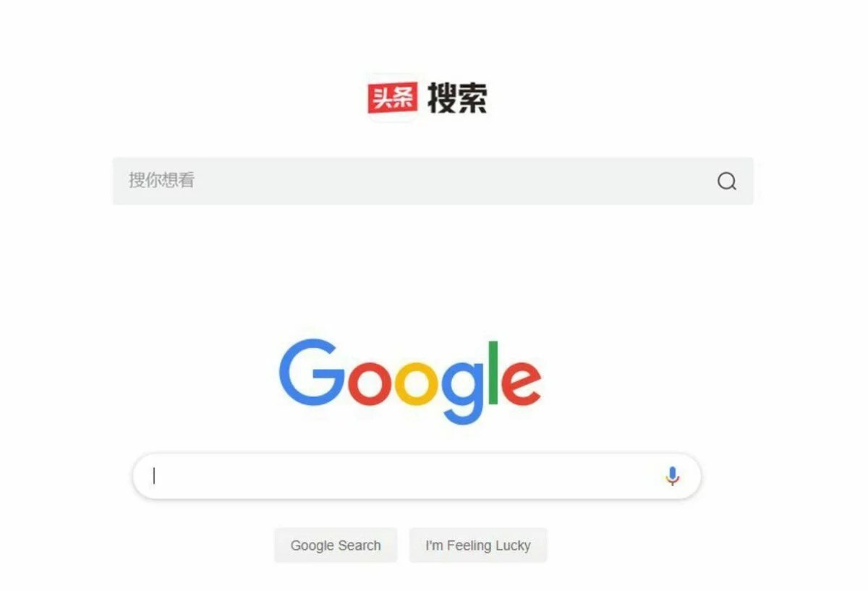
Task: Click the 'Search' word on Google Search button
Action: 359,545
